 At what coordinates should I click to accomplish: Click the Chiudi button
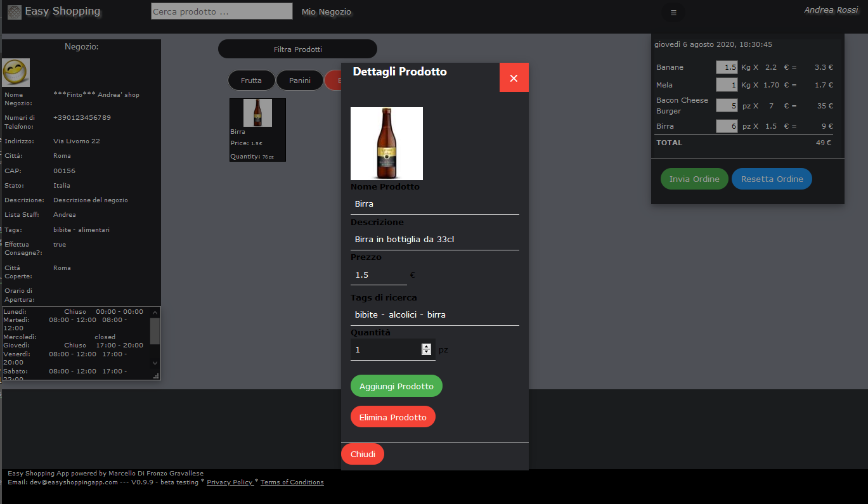click(x=363, y=454)
